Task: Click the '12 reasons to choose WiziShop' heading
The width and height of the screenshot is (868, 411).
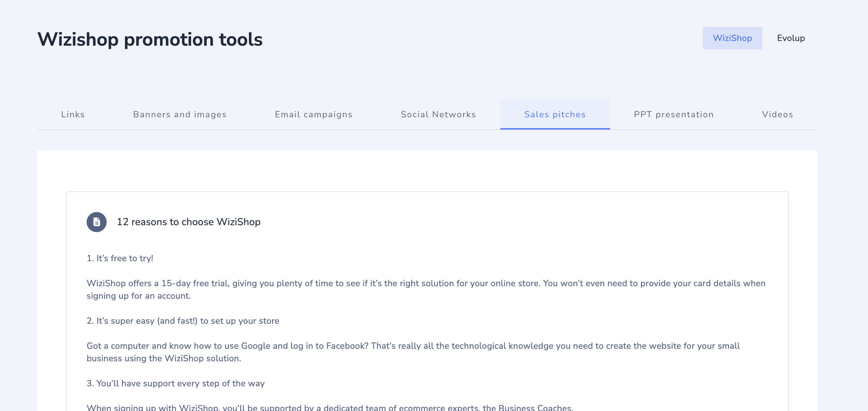Action: 188,222
